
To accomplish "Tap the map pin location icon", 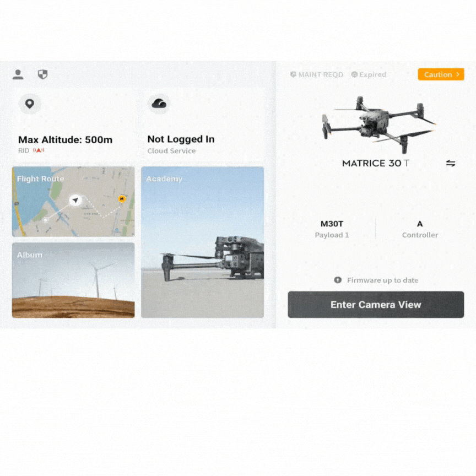I will pyautogui.click(x=29, y=104).
